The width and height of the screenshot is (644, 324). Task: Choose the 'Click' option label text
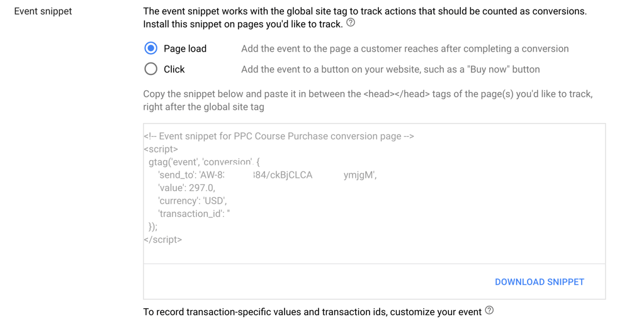pyautogui.click(x=174, y=69)
